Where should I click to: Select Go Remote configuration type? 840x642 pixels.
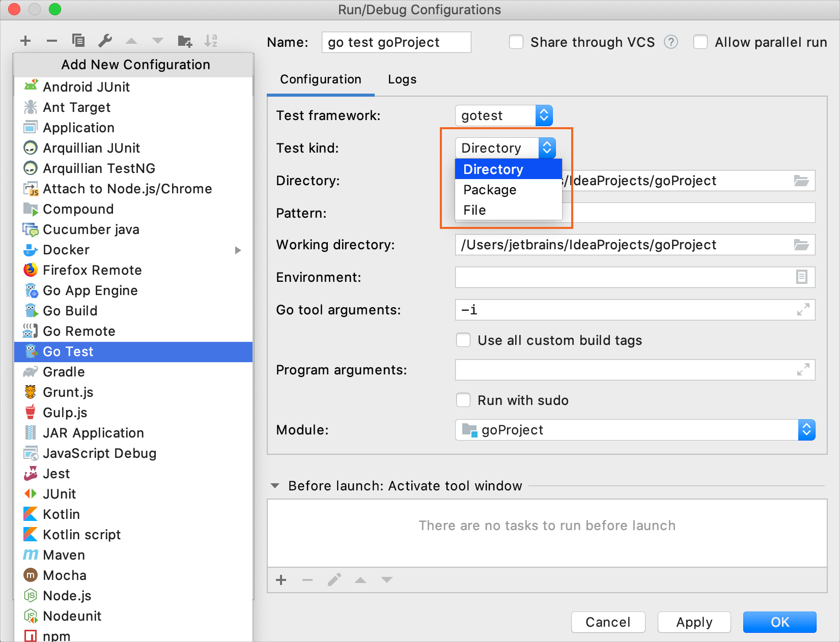click(x=133, y=331)
